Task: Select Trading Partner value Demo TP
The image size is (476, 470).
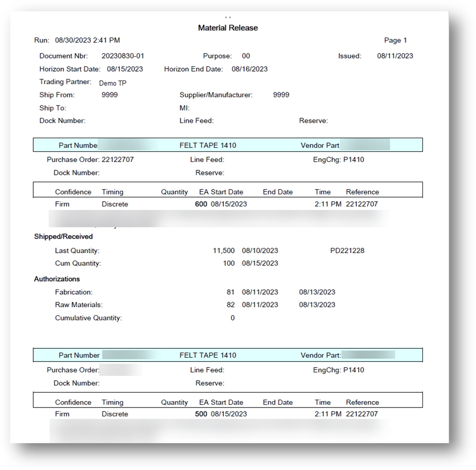Action: 113,83
